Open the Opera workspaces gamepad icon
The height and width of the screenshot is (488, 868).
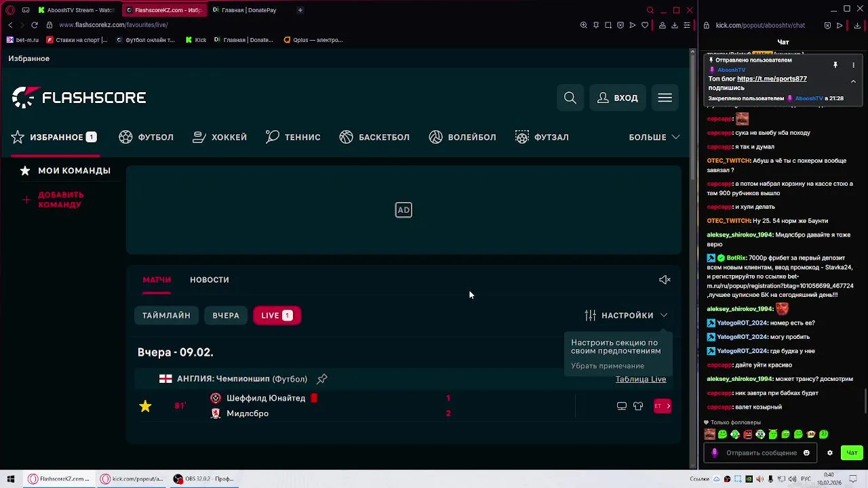point(26,10)
